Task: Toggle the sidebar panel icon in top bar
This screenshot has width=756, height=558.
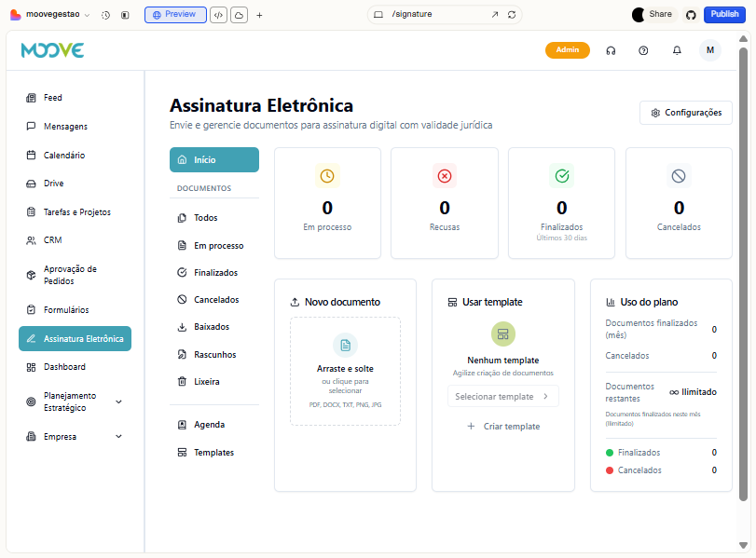Action: pos(125,15)
